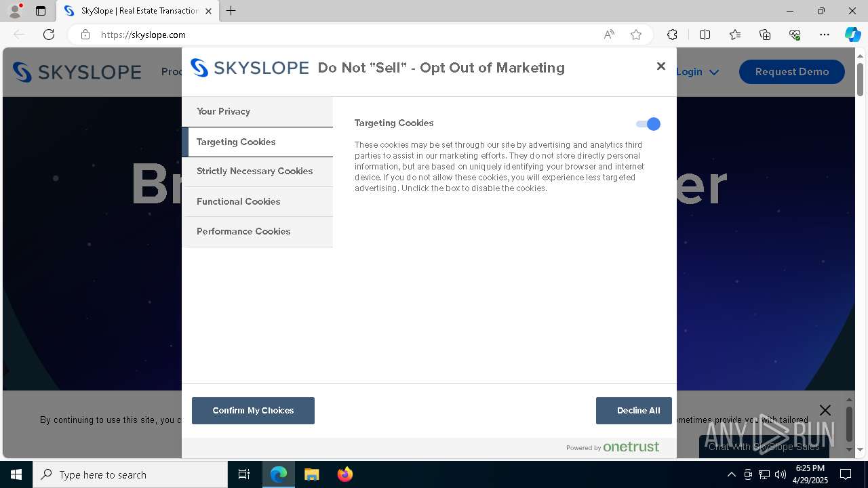Dismiss the bottom cookie banner
Viewport: 868px width, 488px height.
click(825, 410)
